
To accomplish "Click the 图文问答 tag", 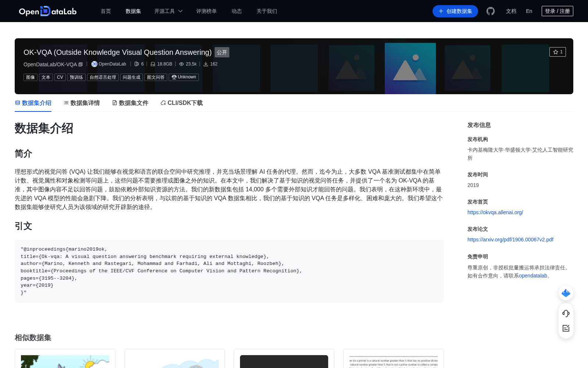I will (156, 77).
